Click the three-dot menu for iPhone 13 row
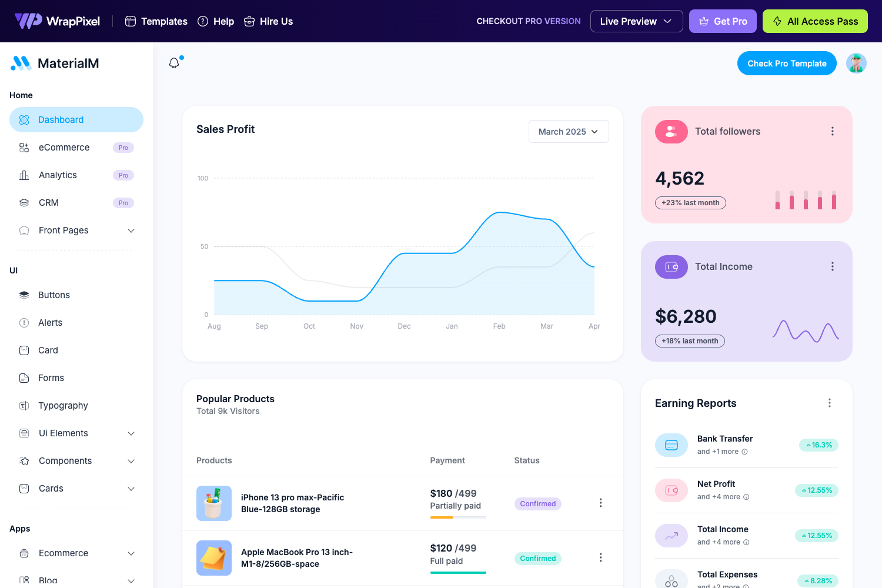The width and height of the screenshot is (882, 588). pyautogui.click(x=600, y=503)
